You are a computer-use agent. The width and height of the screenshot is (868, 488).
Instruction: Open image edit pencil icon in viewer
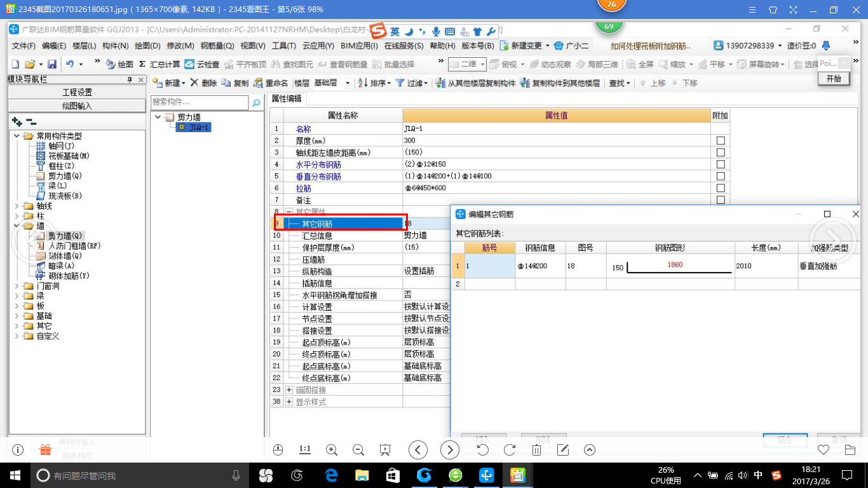(563, 450)
